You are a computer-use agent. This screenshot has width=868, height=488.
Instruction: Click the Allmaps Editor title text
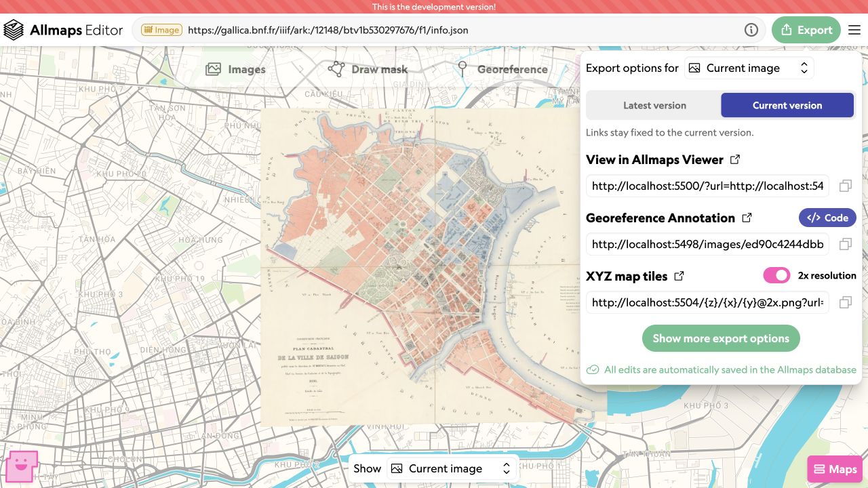tap(77, 30)
